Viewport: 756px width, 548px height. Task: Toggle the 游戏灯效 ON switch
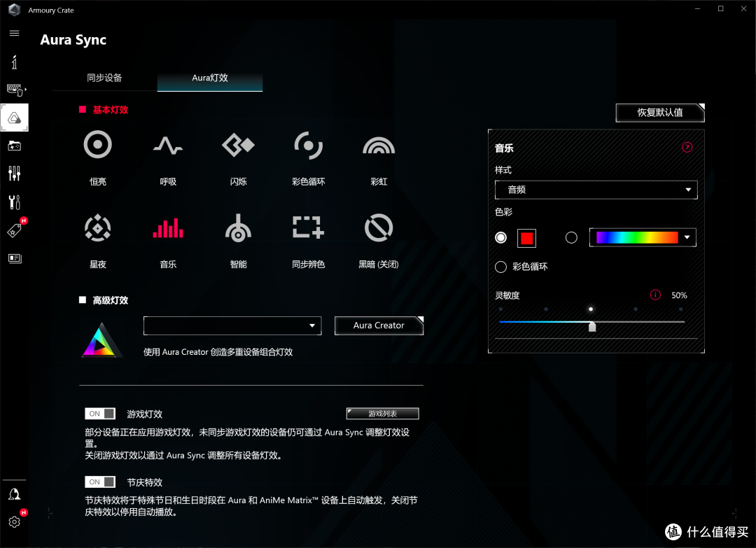100,414
